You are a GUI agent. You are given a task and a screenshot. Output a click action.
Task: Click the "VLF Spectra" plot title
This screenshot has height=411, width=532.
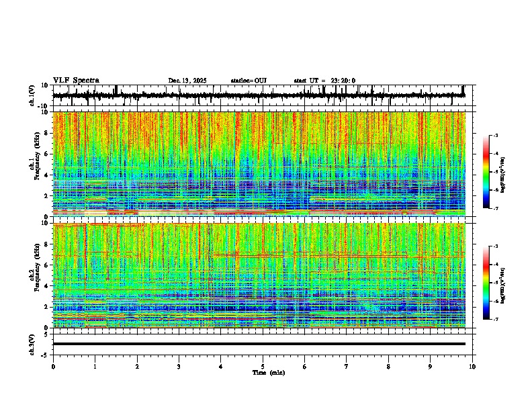[76, 81]
